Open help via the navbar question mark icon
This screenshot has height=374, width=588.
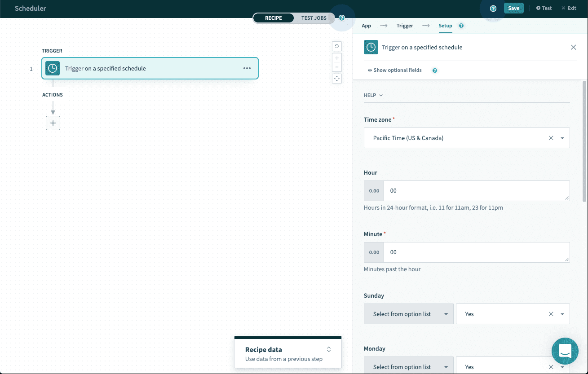493,8
